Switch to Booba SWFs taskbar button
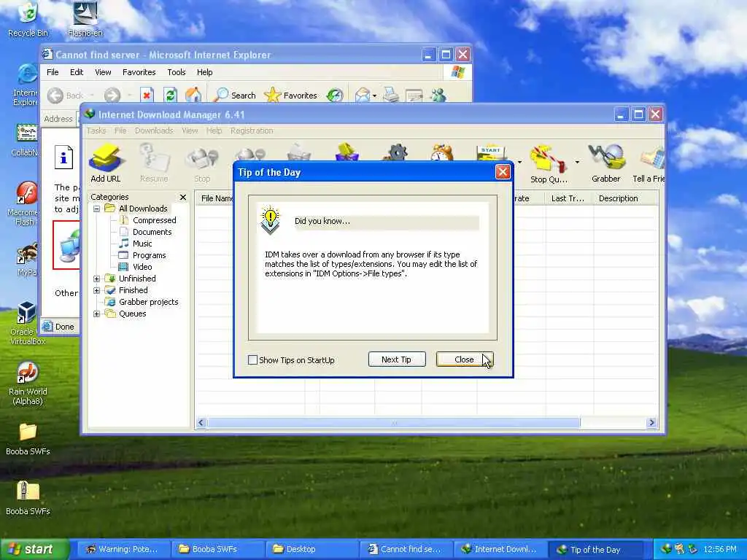Screen dimensions: 747x560 [x=217, y=550]
